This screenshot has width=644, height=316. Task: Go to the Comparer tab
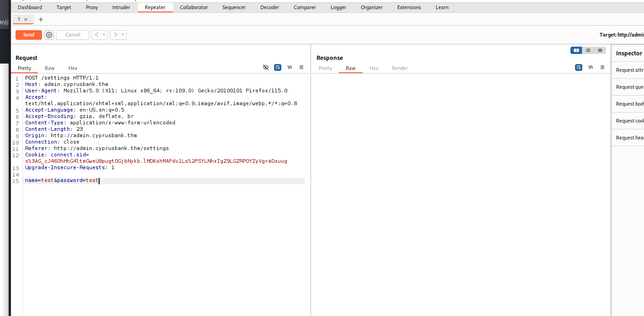pos(305,7)
